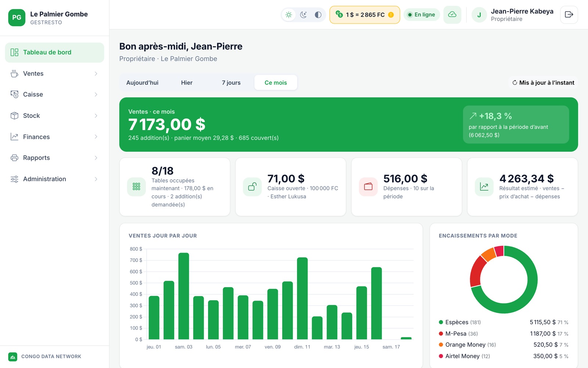Click the CONGO DATA NETWORK footer link

coord(51,357)
